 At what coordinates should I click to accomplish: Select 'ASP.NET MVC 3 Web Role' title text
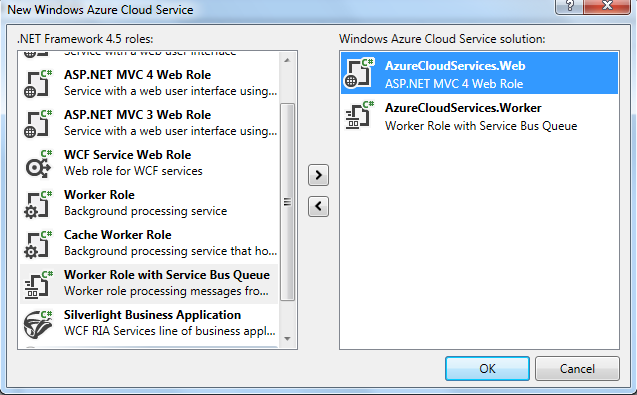[x=137, y=115]
